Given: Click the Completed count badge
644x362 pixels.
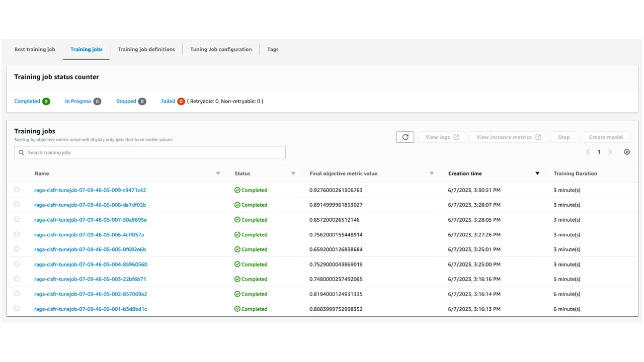Looking at the screenshot, I should (x=46, y=102).
